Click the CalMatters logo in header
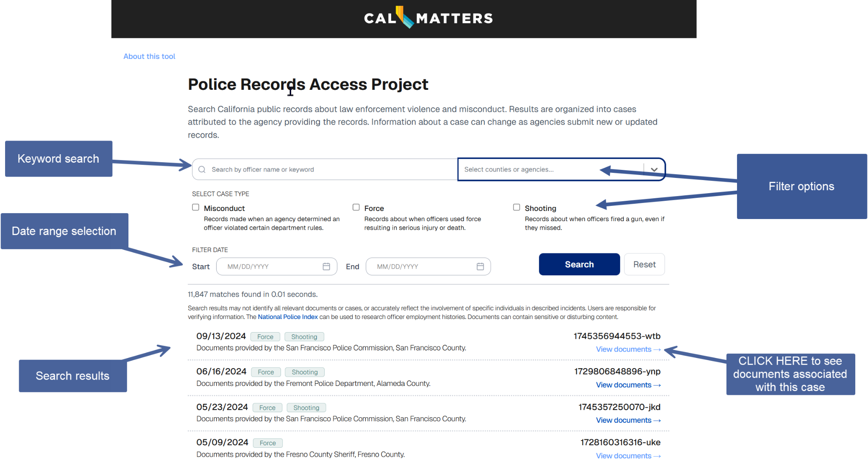Image resolution: width=868 pixels, height=466 pixels. point(428,18)
